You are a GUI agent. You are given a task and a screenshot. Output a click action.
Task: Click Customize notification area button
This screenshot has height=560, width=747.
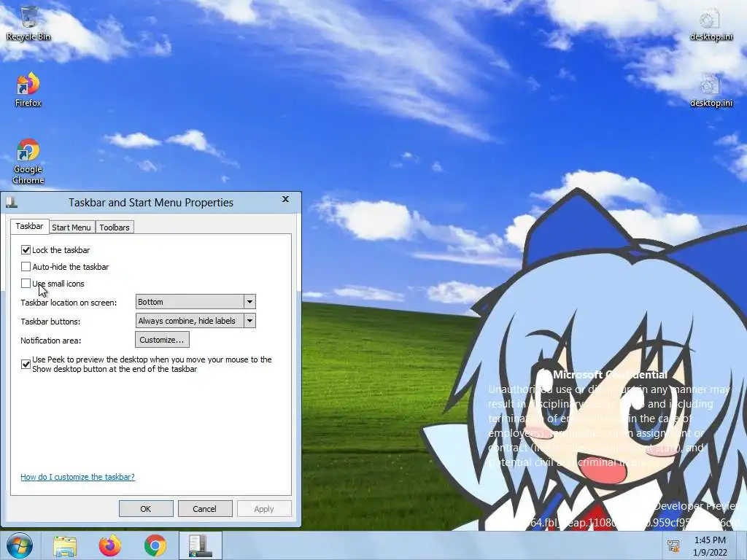162,340
